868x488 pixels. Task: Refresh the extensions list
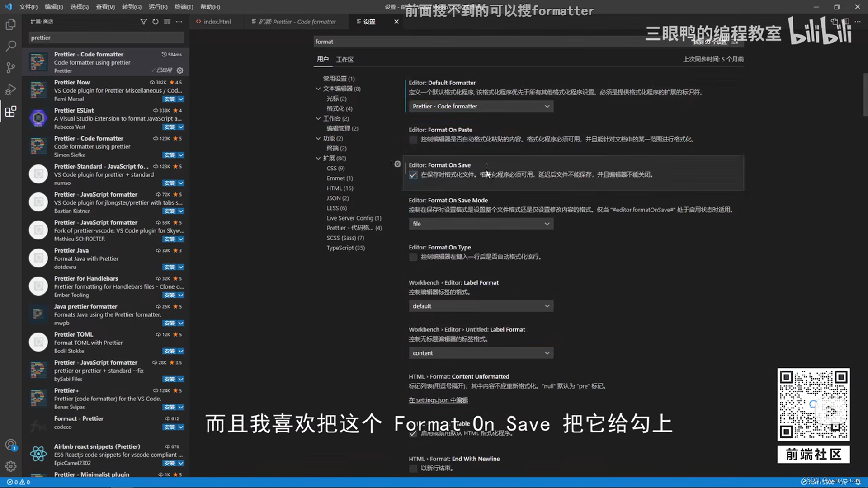tap(155, 21)
